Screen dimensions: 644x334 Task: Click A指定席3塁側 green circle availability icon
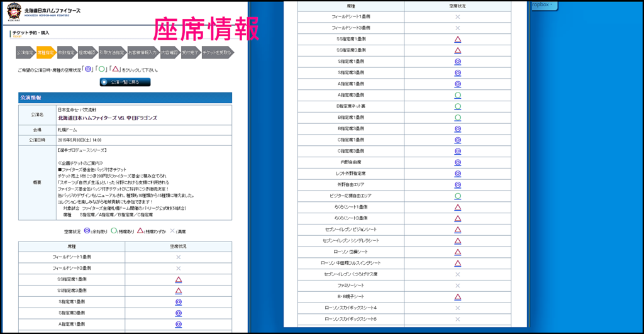[458, 96]
